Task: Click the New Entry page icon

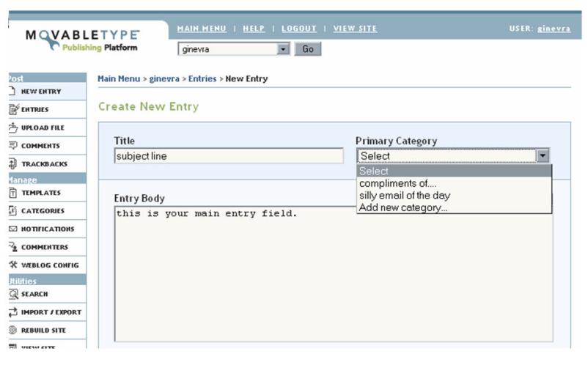Action: pyautogui.click(x=12, y=91)
